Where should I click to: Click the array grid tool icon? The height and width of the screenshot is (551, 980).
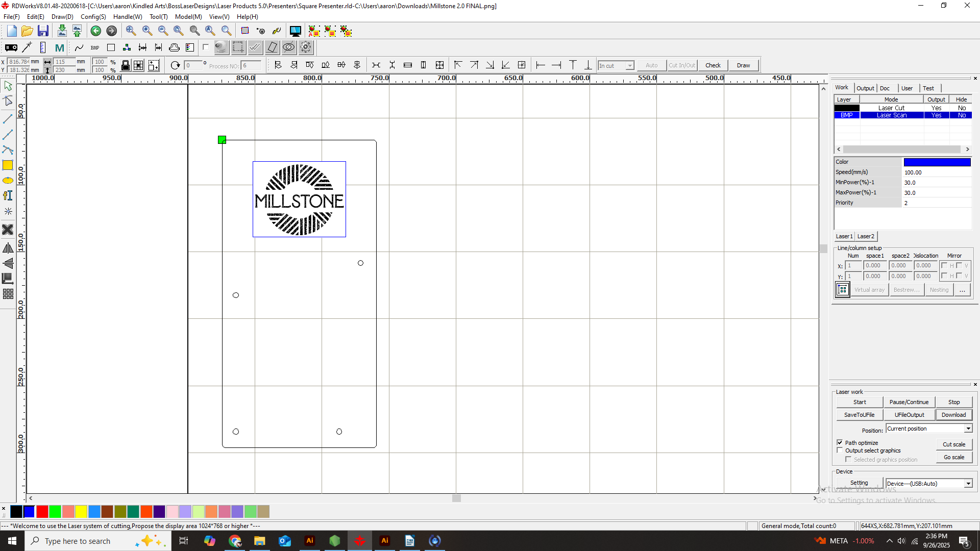point(8,294)
